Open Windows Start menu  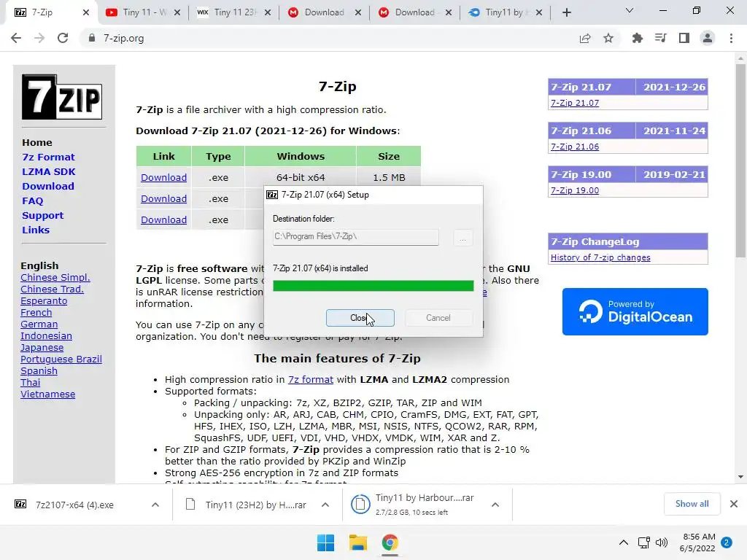[x=326, y=542]
